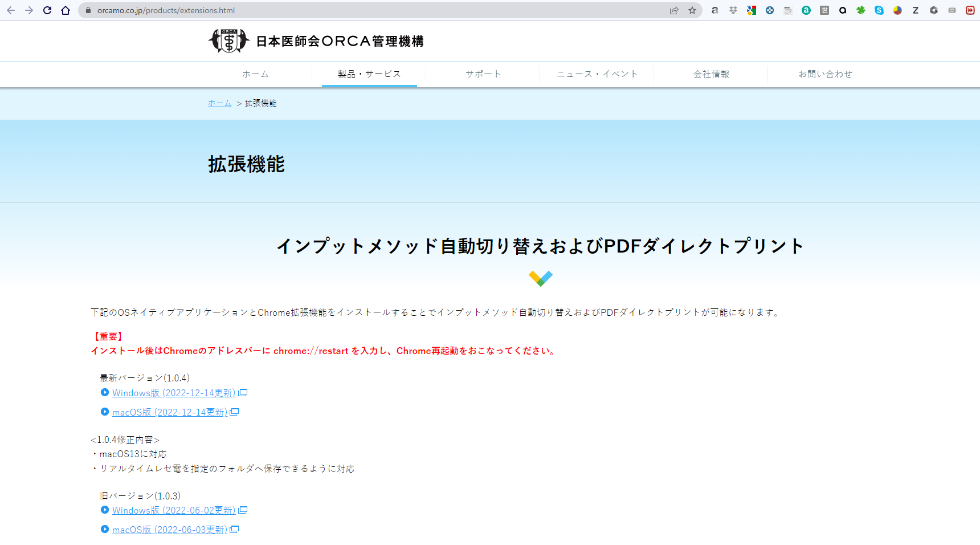Click the colored chevron under the section heading
Image resolution: width=980 pixels, height=545 pixels.
tap(540, 278)
